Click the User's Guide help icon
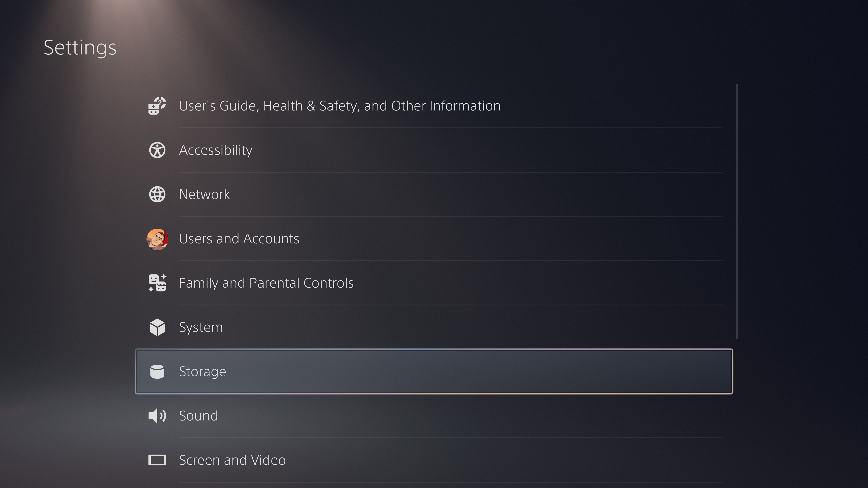The width and height of the screenshot is (868, 488). 157,106
